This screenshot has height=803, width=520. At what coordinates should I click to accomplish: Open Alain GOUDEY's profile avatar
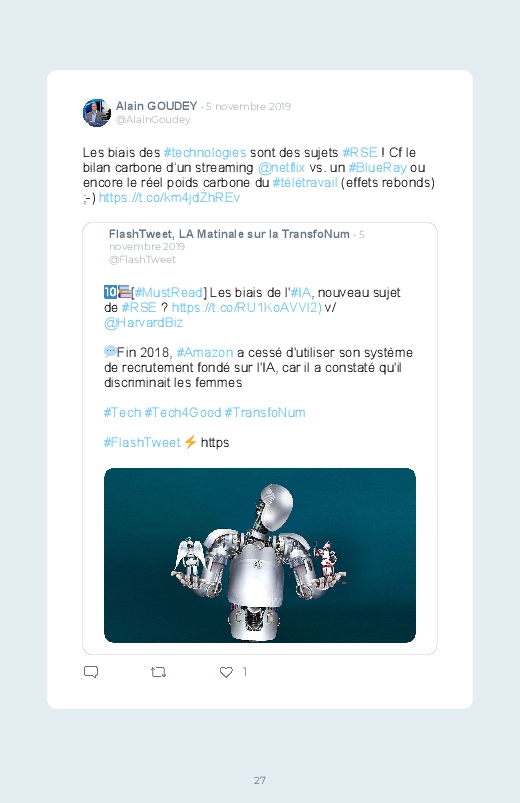pos(97,113)
